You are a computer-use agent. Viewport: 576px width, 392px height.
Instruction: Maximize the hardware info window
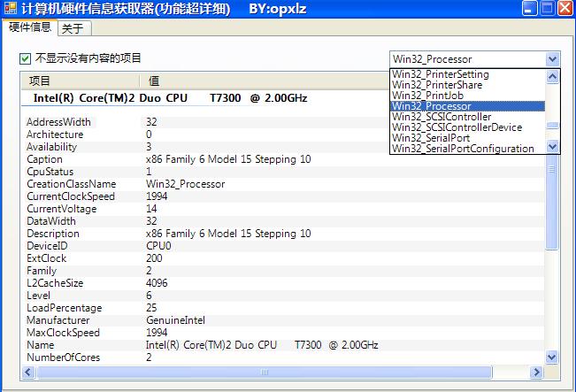pos(547,8)
